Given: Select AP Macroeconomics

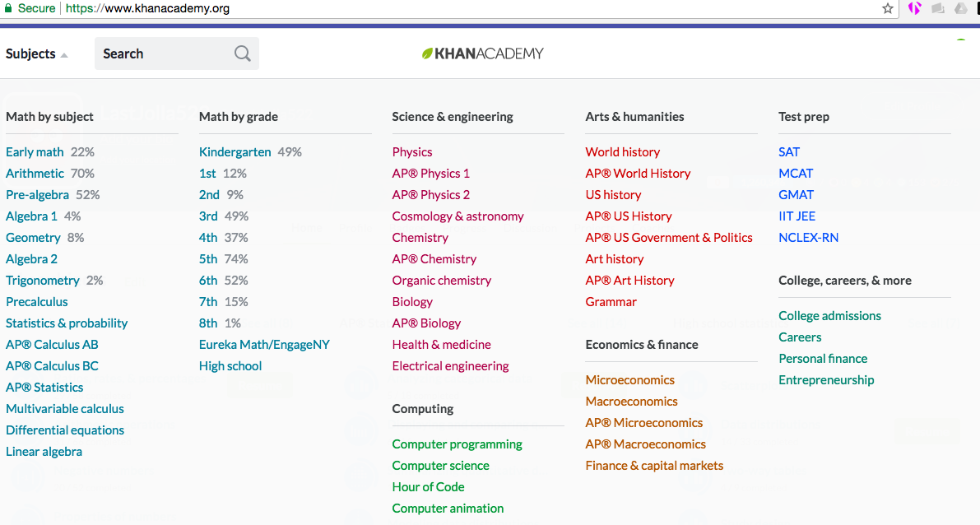Looking at the screenshot, I should (x=646, y=444).
